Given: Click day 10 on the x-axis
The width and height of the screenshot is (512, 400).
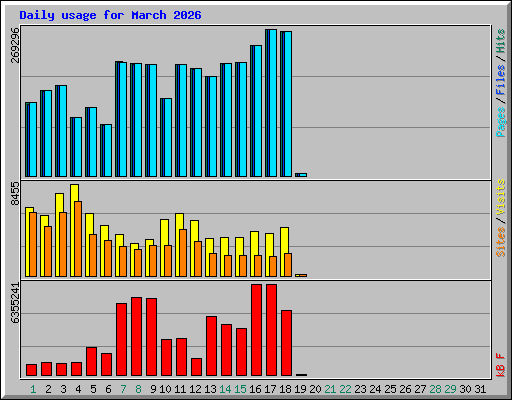Looking at the screenshot, I should pos(165,389).
